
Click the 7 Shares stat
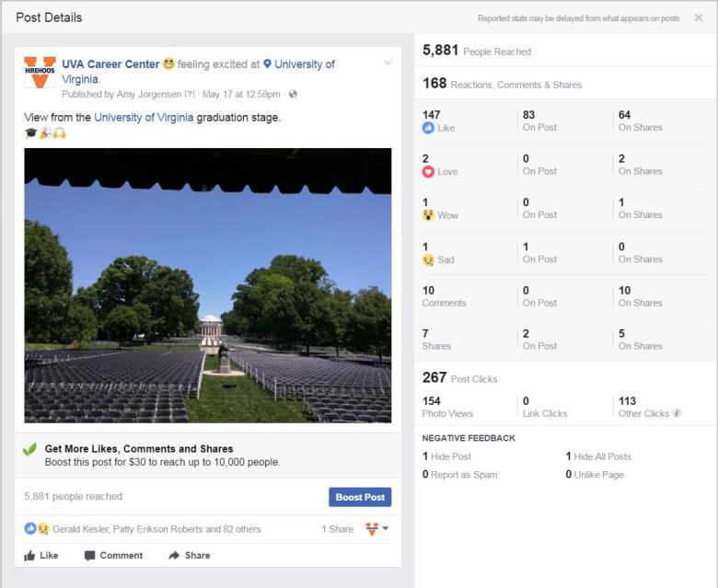(x=436, y=340)
